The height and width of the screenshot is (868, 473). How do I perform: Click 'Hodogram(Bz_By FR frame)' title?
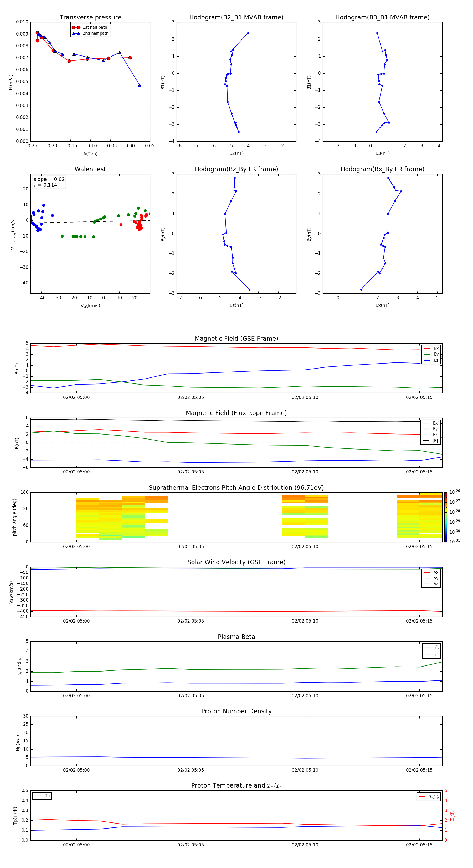point(236,169)
